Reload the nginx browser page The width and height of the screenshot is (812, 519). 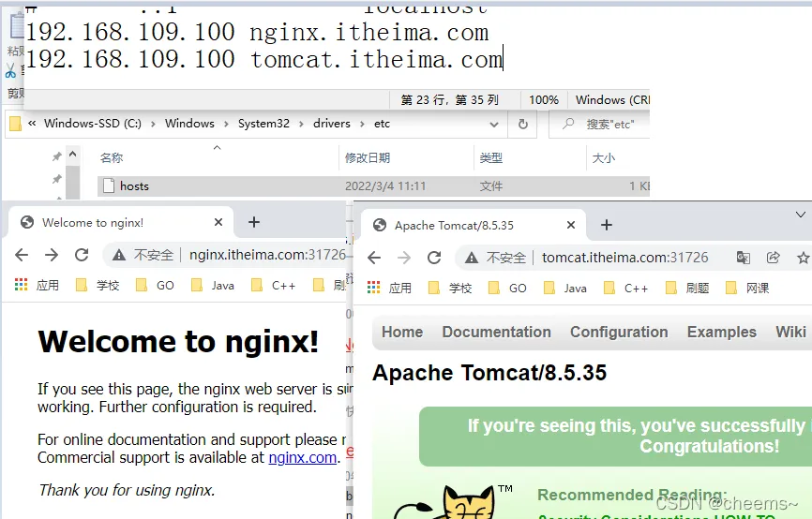(82, 255)
